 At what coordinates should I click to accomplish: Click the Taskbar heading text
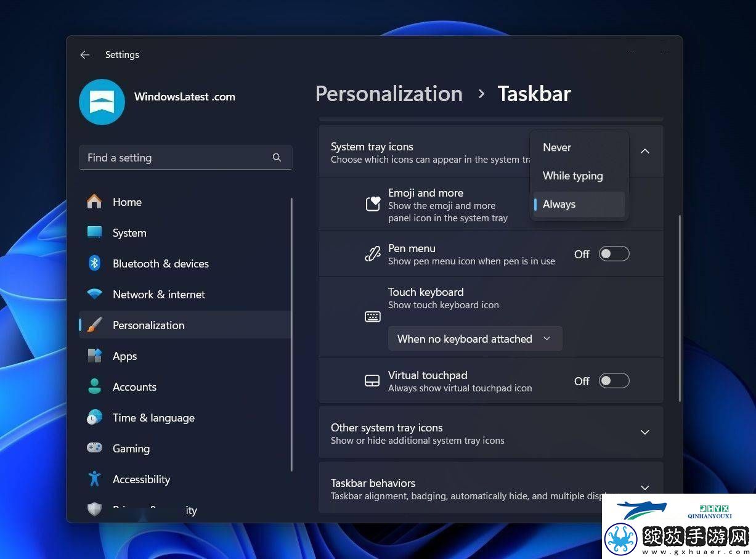534,94
